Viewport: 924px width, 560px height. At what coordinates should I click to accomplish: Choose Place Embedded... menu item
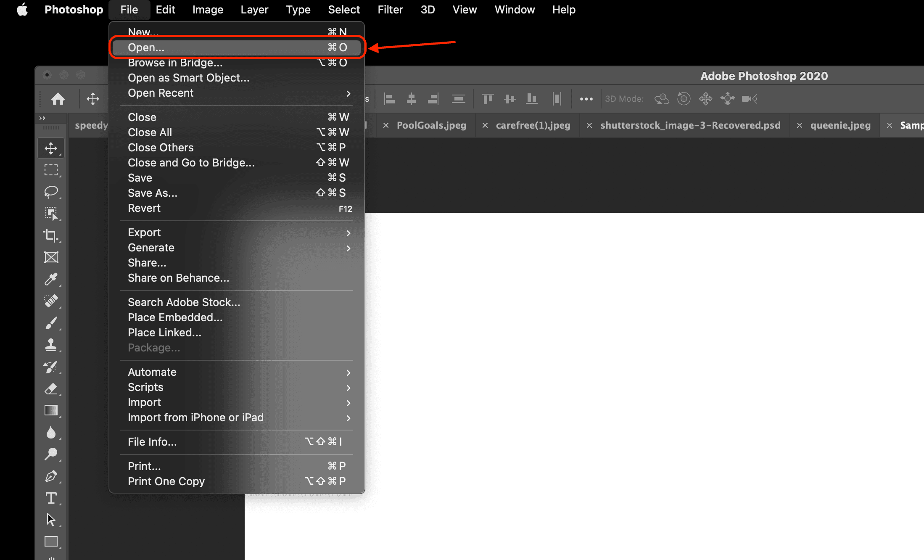click(237, 317)
